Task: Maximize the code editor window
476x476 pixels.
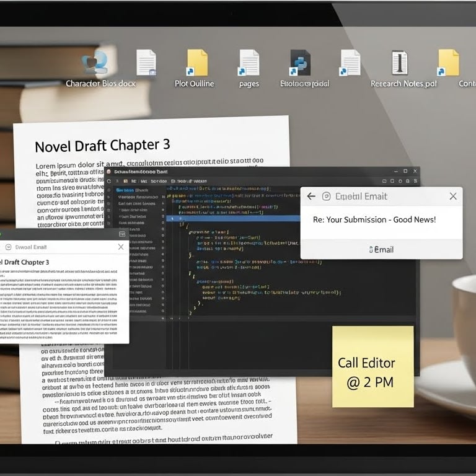Action: pos(405,171)
